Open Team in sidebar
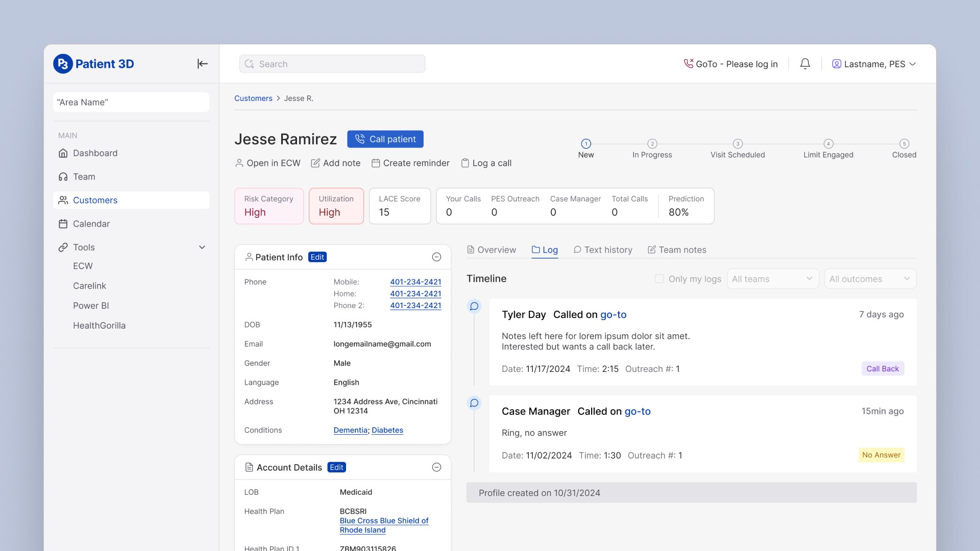Viewport: 980px width, 551px height. click(x=131, y=177)
